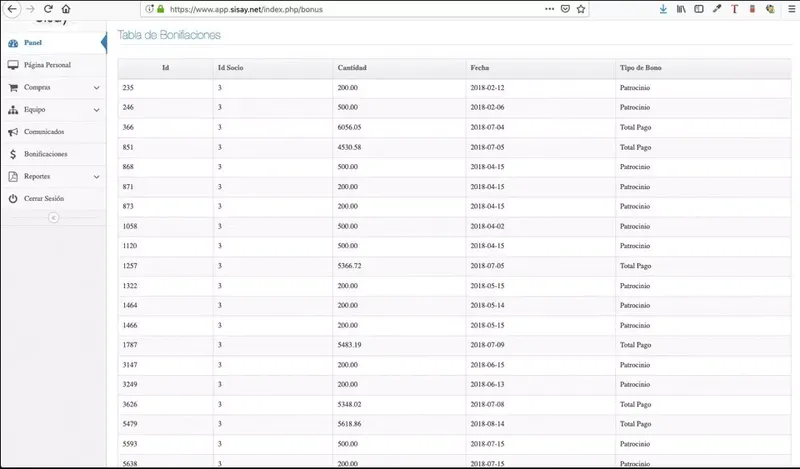800x469 pixels.
Task: Click the date 2018-02-12
Action: 487,87
